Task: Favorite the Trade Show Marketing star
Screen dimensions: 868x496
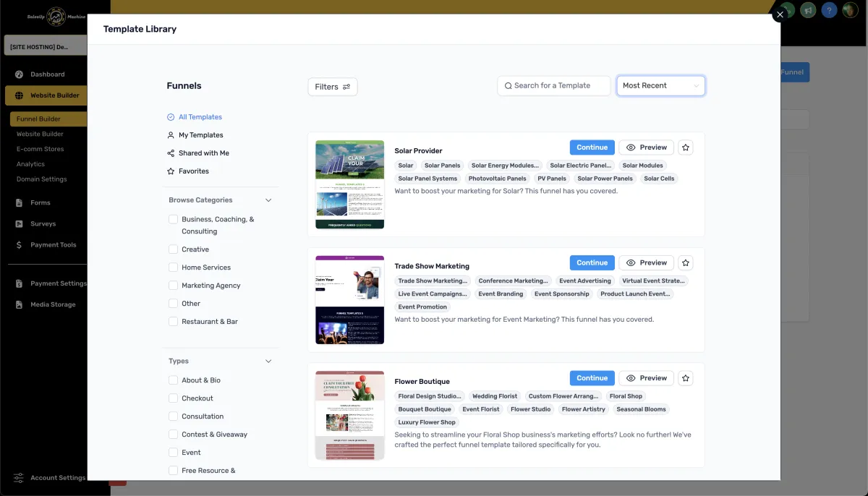Action: click(x=686, y=262)
